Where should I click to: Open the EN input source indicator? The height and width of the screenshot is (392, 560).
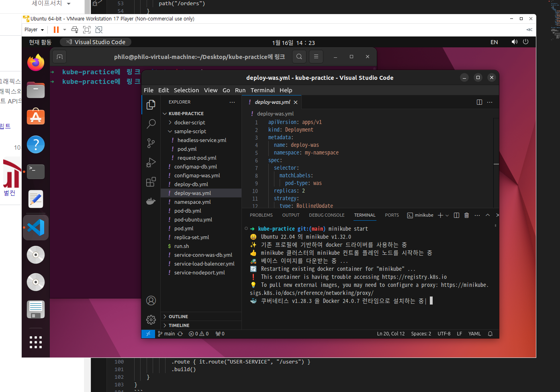click(494, 42)
